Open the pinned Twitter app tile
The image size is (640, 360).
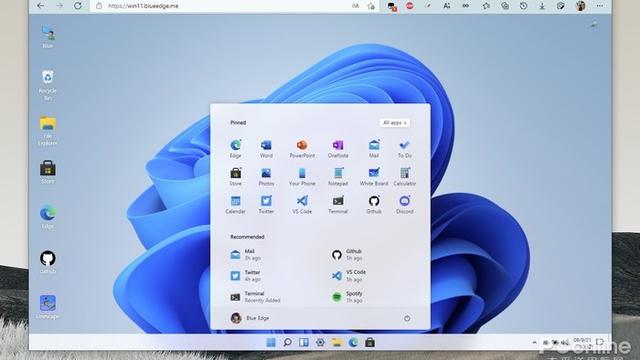(x=266, y=204)
